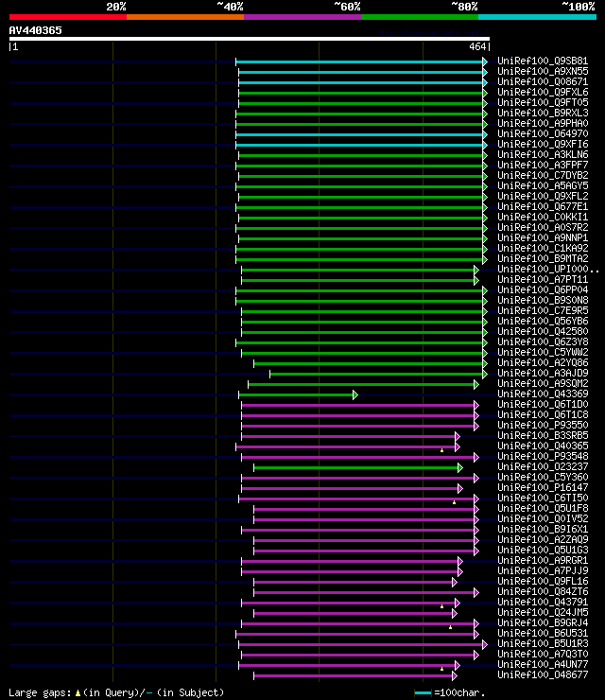The width and height of the screenshot is (605, 700).
Task: Click the cyan ~100% identity legend segment
Action: coord(537,17)
